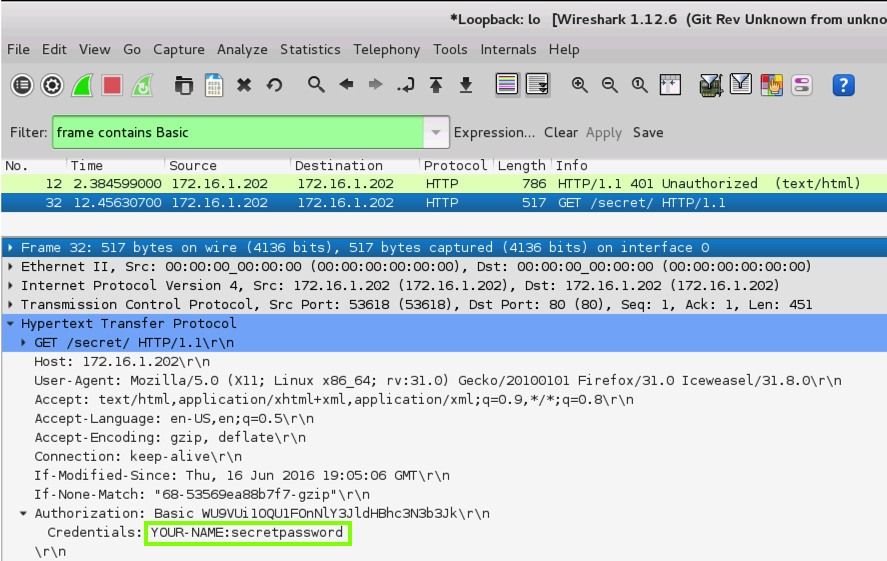Image resolution: width=887 pixels, height=561 pixels.
Task: Go to packet number icon
Action: coord(406,85)
